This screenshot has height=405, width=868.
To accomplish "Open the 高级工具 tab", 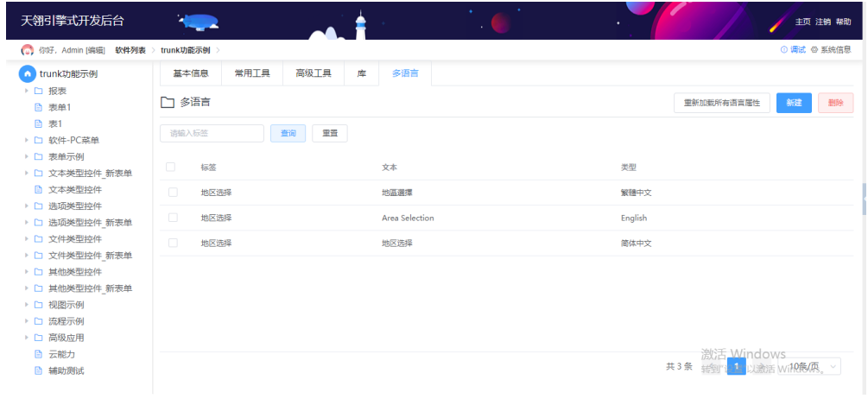I will coord(314,73).
